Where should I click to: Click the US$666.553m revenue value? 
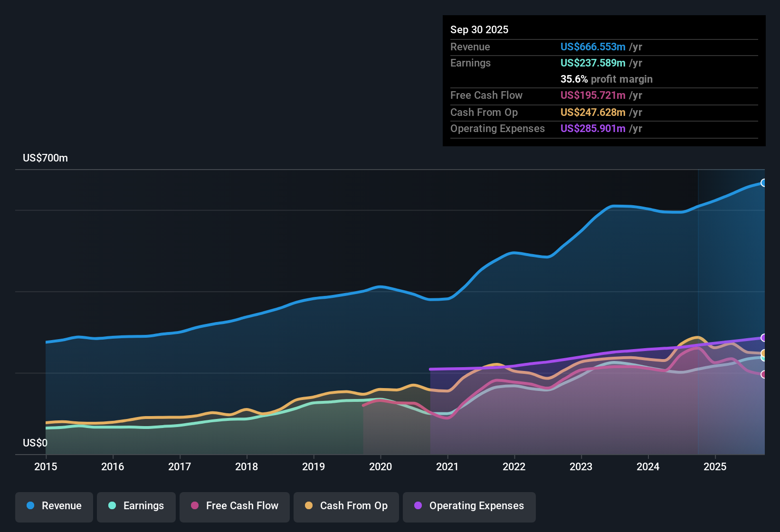click(x=593, y=47)
